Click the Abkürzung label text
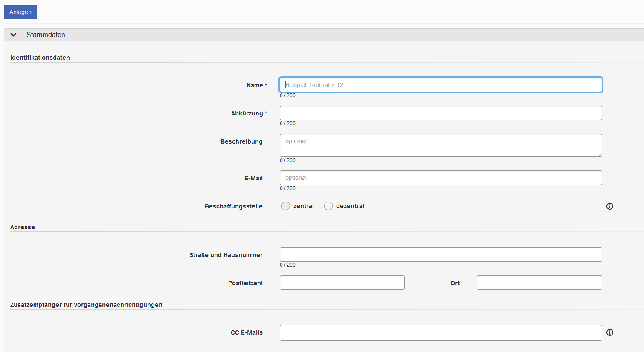 [x=247, y=113]
